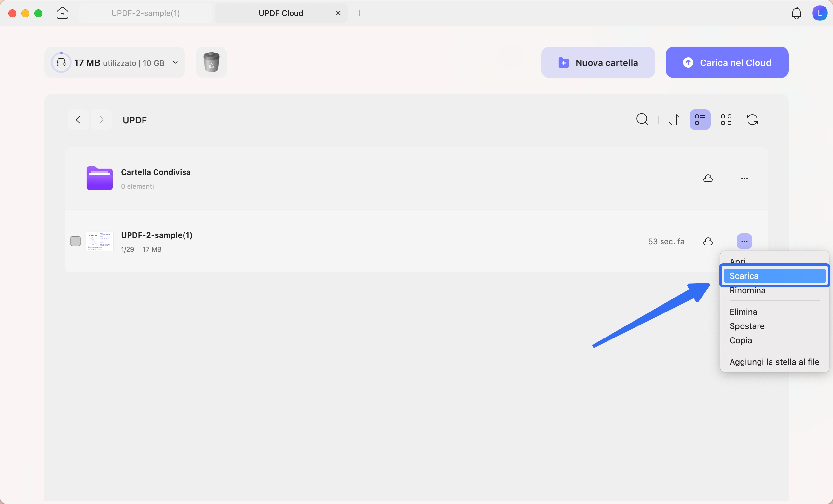
Task: Expand the storage usage dropdown
Action: pyautogui.click(x=175, y=62)
